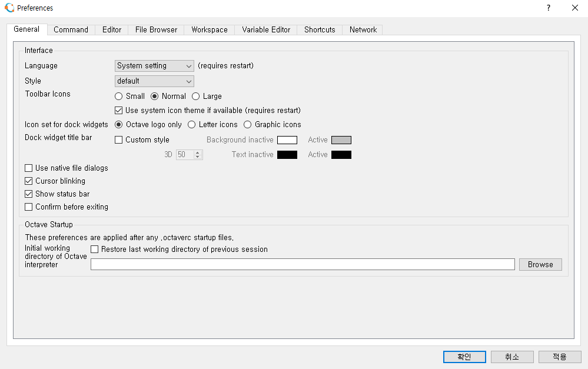Click the initial working directory text field
Screen dimensions: 588x369
pyautogui.click(x=303, y=264)
